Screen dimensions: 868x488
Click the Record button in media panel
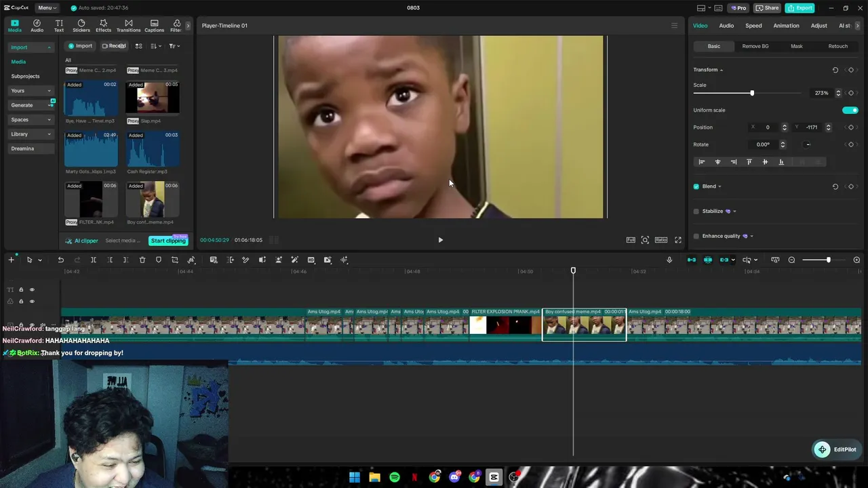[x=114, y=46]
